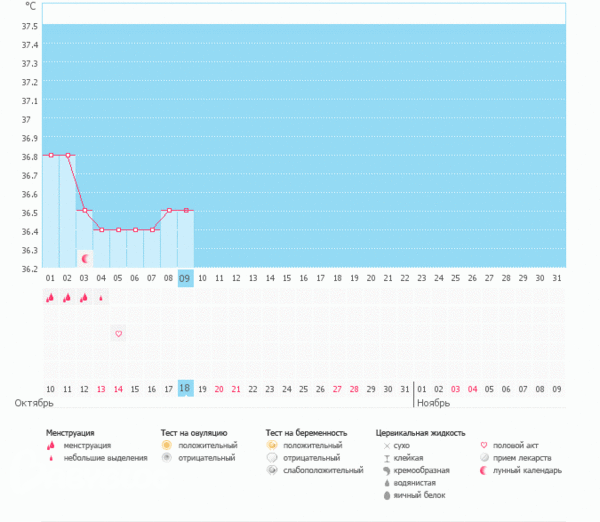
Task: Select the highlighted calendar date 18
Action: 185,388
